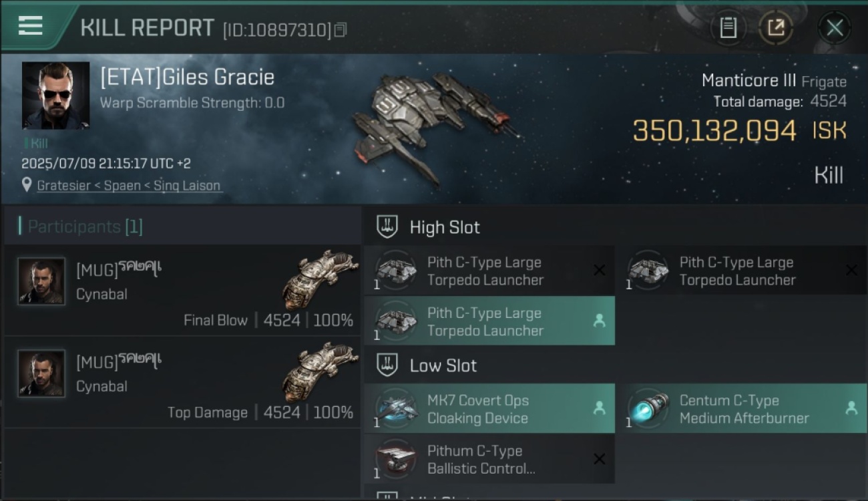Click the Pithum C-Type Ballistic Control item
This screenshot has height=501, width=868.
489,460
